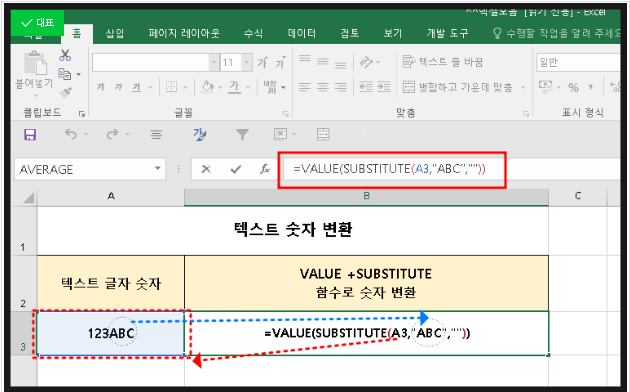Click the cell Borders icon
The height and width of the screenshot is (392, 630).
(172, 87)
